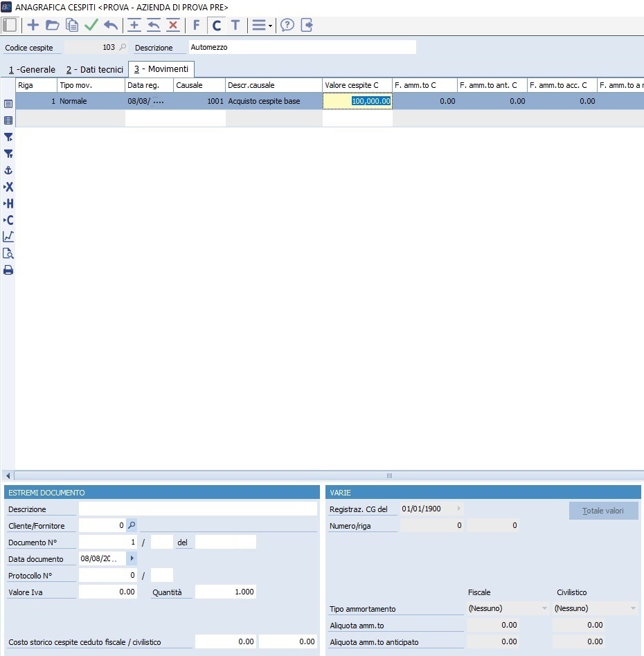Click the open folder icon in toolbar
The image size is (644, 656).
52,26
